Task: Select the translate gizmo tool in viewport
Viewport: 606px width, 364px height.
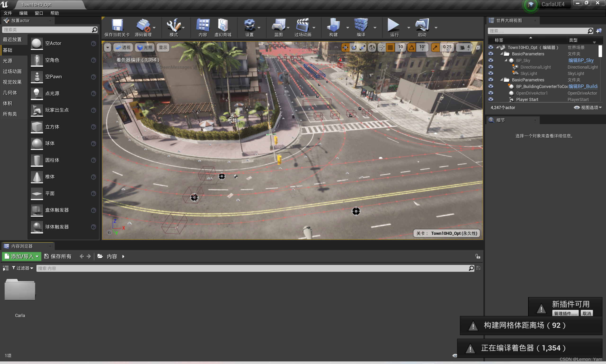Action: (x=345, y=47)
